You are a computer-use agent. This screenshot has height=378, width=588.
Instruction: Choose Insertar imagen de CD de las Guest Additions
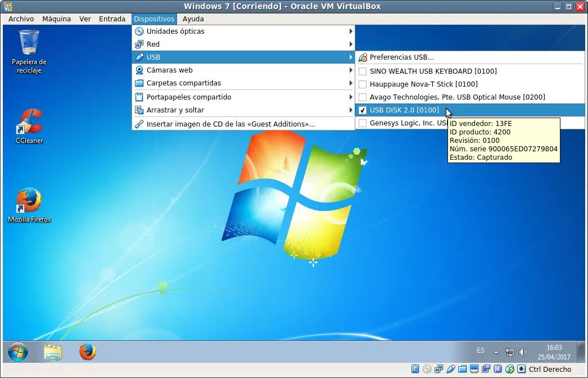pyautogui.click(x=243, y=124)
